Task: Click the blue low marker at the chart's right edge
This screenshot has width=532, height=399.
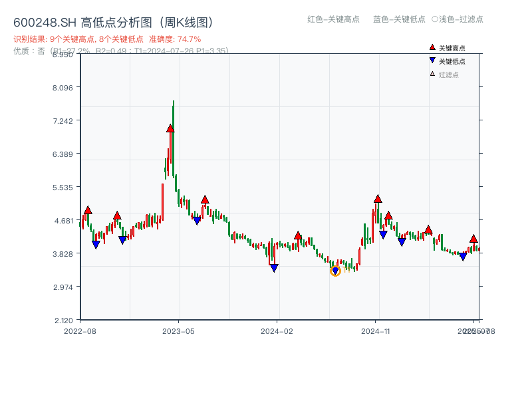Action: [463, 258]
